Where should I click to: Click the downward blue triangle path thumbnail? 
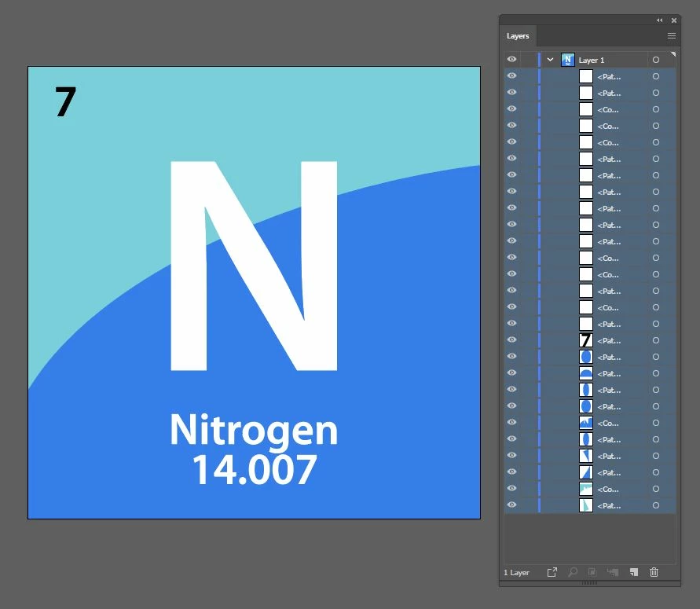click(586, 456)
